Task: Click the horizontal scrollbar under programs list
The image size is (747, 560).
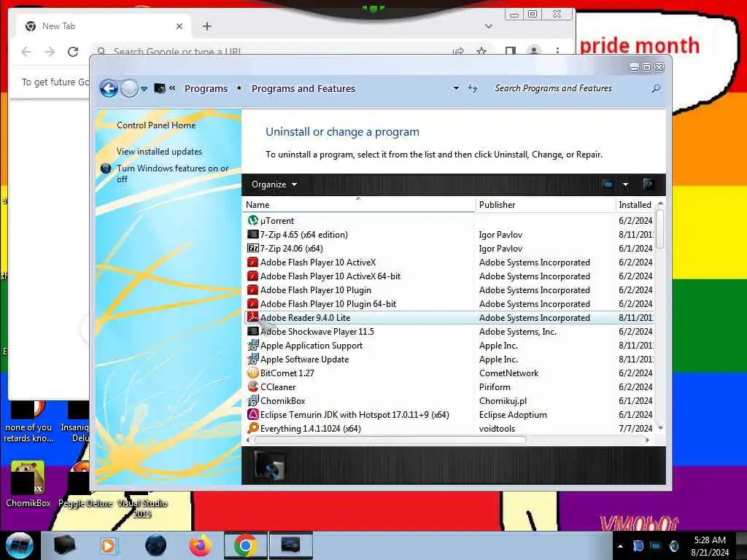Action: point(390,440)
